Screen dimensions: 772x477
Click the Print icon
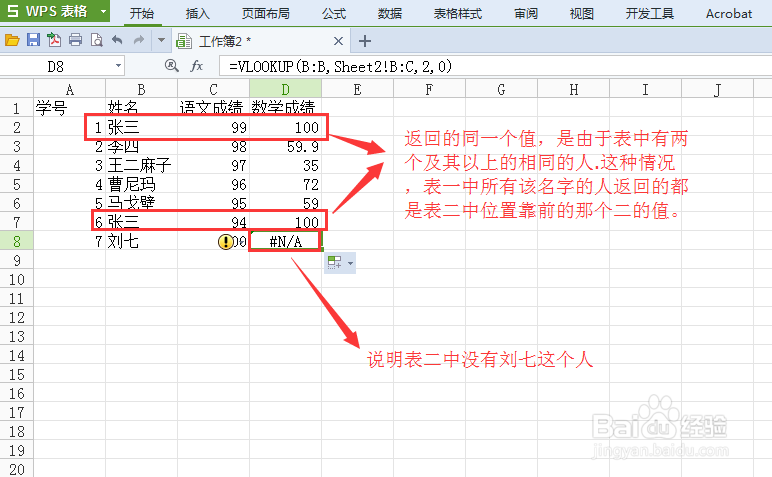tap(75, 40)
